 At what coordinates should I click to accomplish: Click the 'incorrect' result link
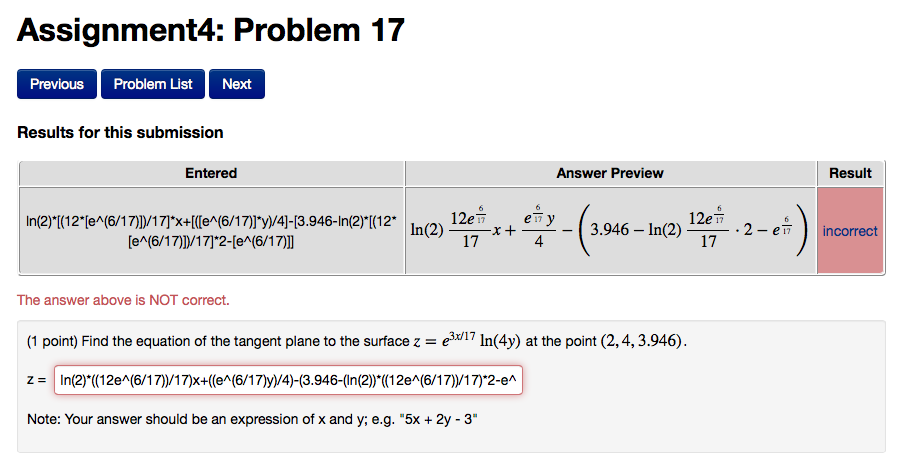(x=850, y=231)
